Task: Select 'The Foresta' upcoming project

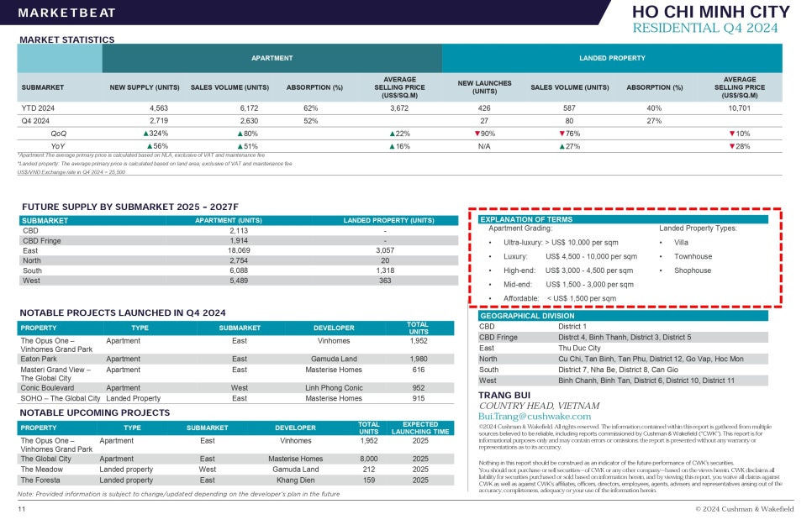Action: 40,480
